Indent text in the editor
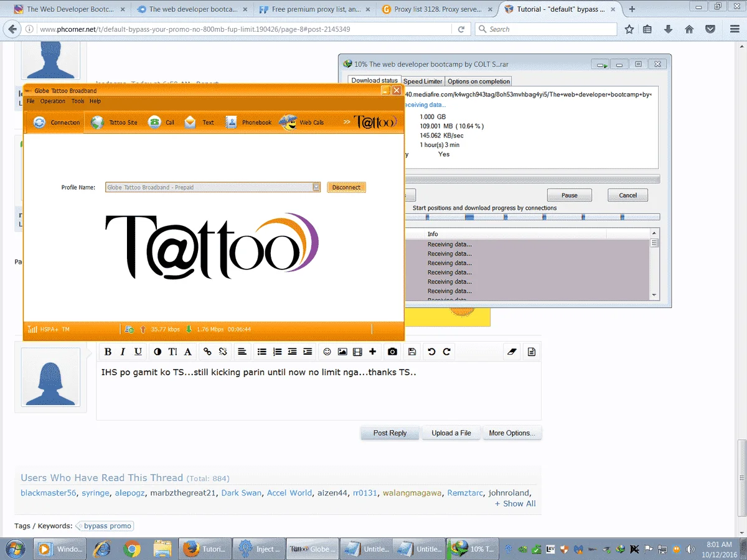747x560 pixels. click(x=308, y=352)
